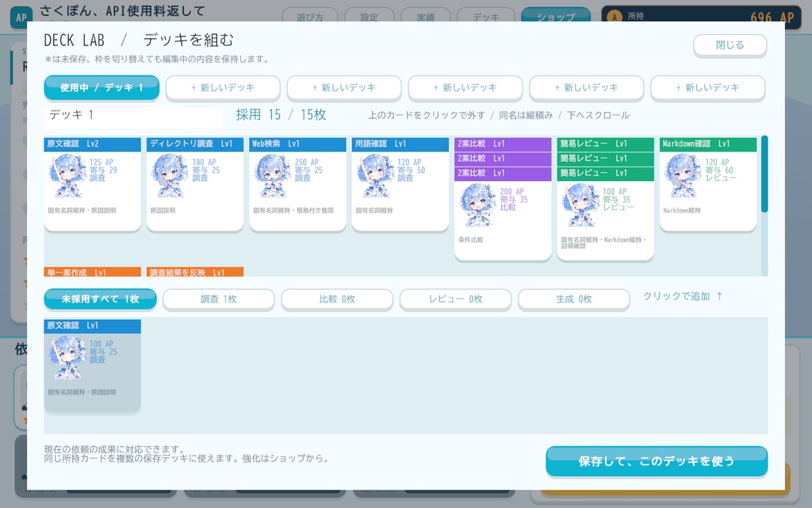Click the 条件比較 tag on 2案比較 card
This screenshot has height=508, width=812.
470,240
